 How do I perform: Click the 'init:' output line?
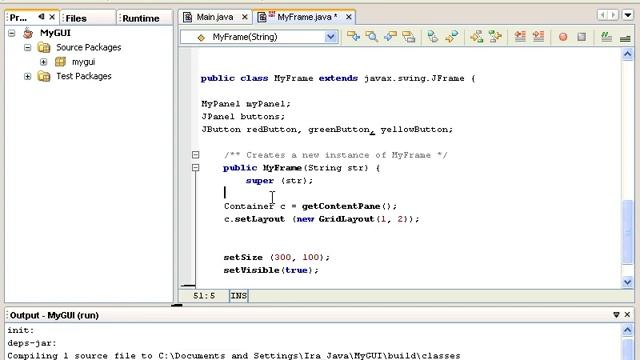coord(21,330)
